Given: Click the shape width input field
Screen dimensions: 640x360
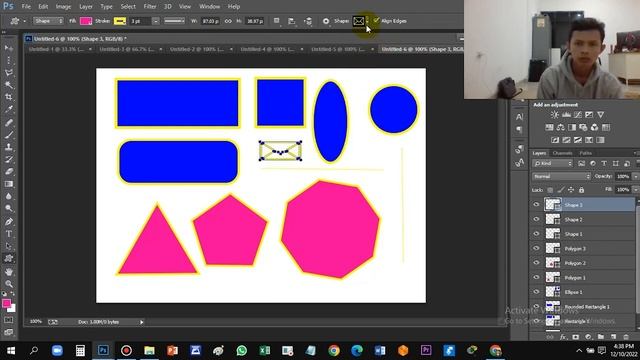Looking at the screenshot, I should (211, 21).
